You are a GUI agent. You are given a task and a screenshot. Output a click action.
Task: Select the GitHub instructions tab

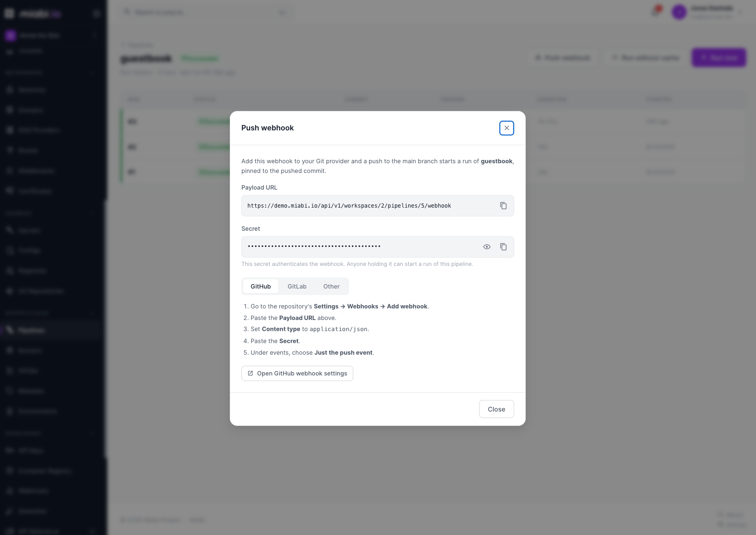tap(261, 286)
